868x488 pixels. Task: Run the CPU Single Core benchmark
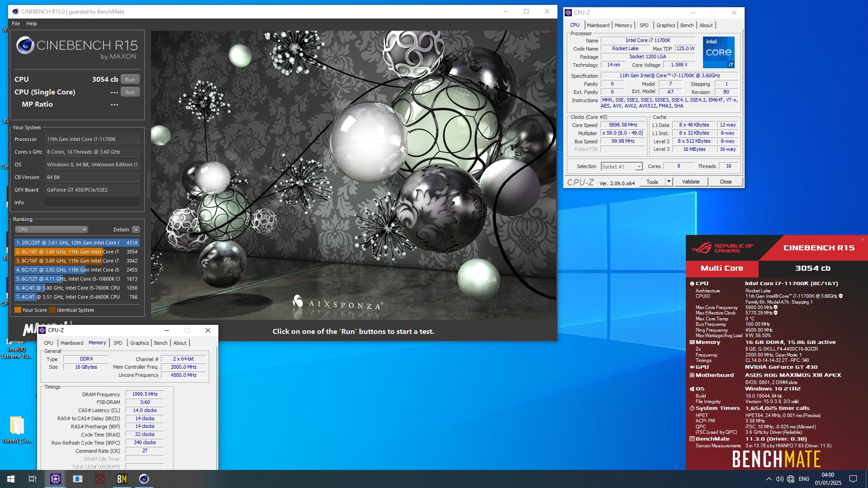[130, 92]
